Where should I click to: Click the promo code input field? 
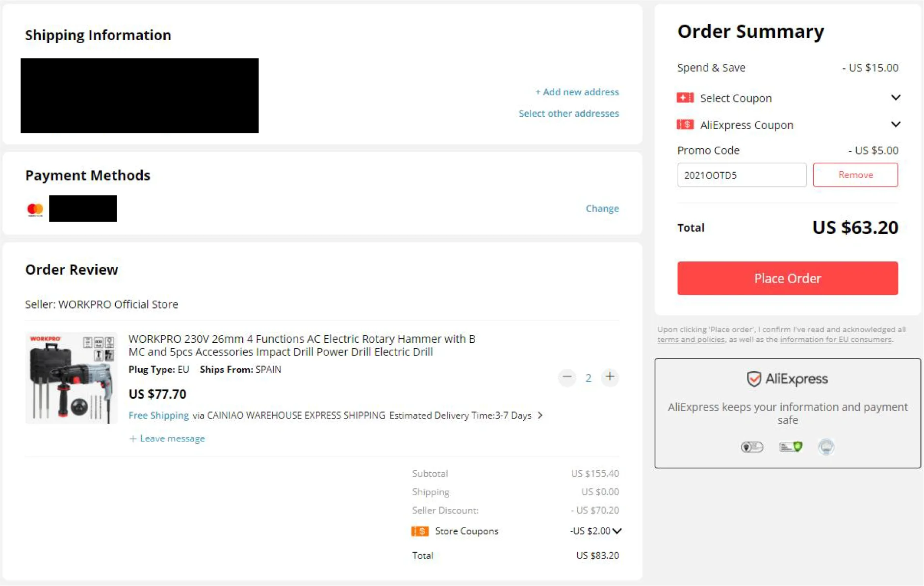[741, 175]
